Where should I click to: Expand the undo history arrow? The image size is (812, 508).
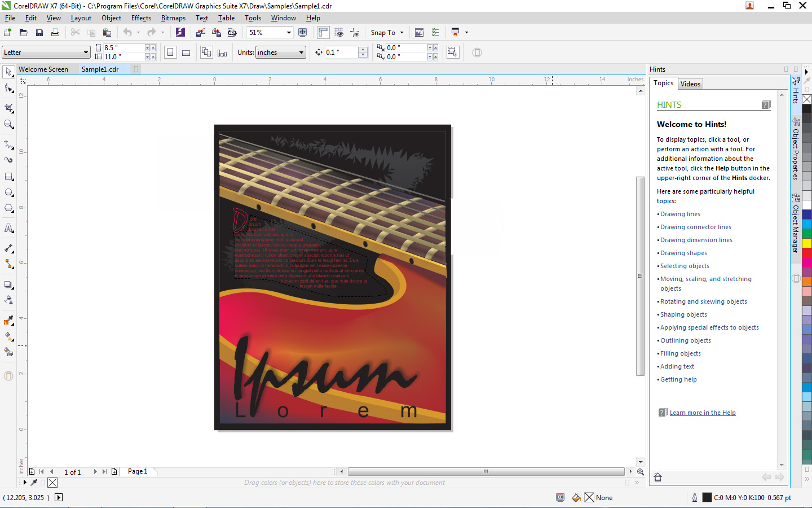[138, 33]
